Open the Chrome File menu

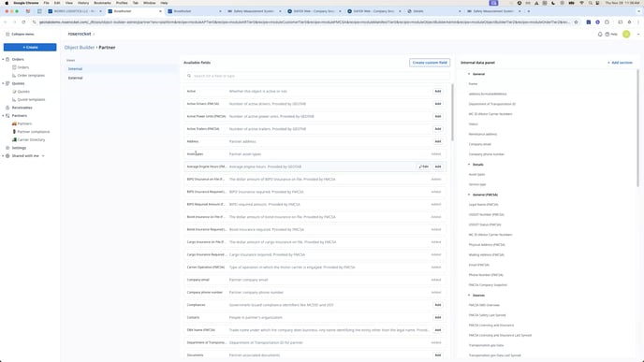47,3
